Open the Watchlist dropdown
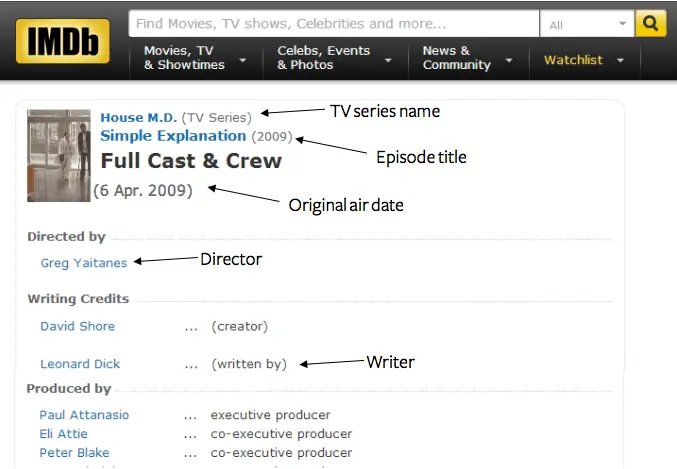 coord(583,60)
